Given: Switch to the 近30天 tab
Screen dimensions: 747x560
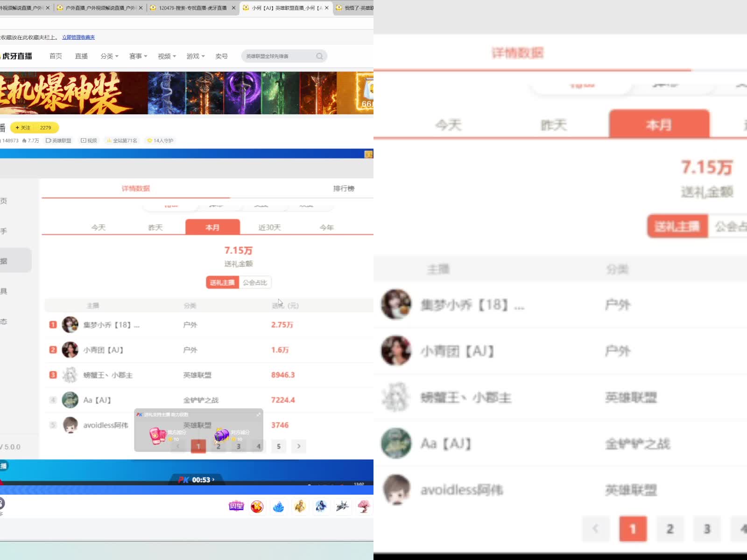Looking at the screenshot, I should click(x=269, y=227).
